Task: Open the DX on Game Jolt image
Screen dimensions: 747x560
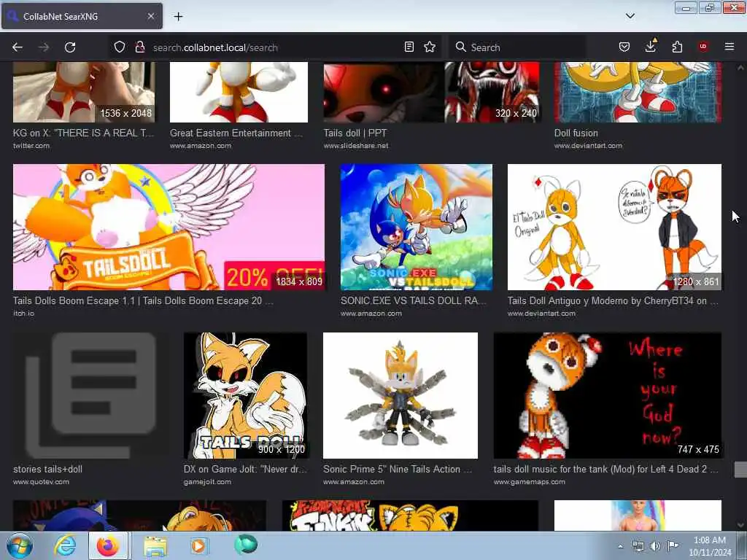Action: tap(245, 395)
